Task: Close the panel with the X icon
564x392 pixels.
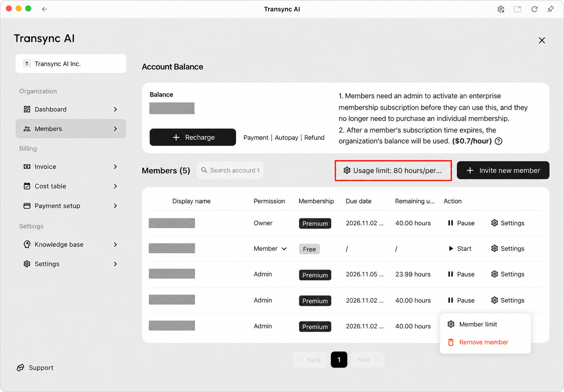Action: (x=542, y=40)
